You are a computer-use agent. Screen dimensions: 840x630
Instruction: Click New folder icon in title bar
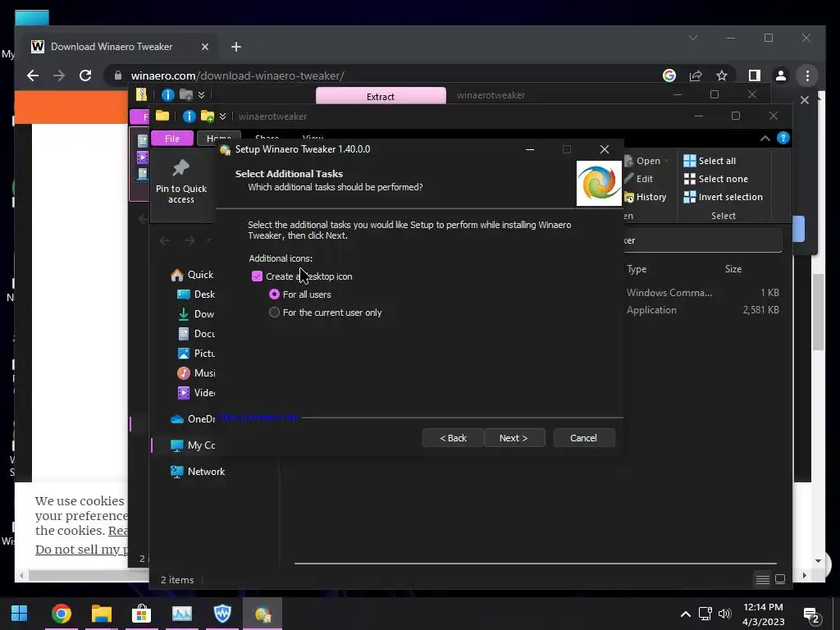207,116
